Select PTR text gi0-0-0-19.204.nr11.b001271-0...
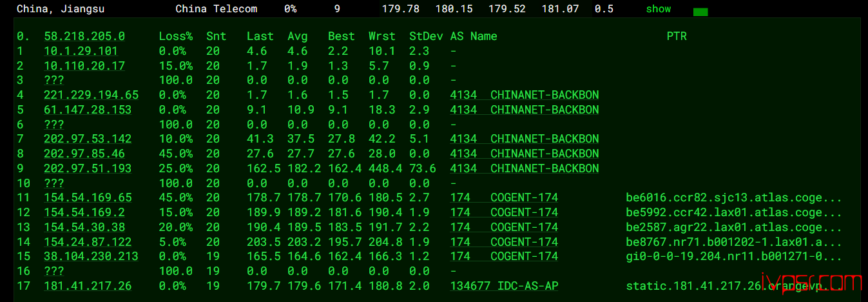The image size is (868, 302). (x=734, y=256)
